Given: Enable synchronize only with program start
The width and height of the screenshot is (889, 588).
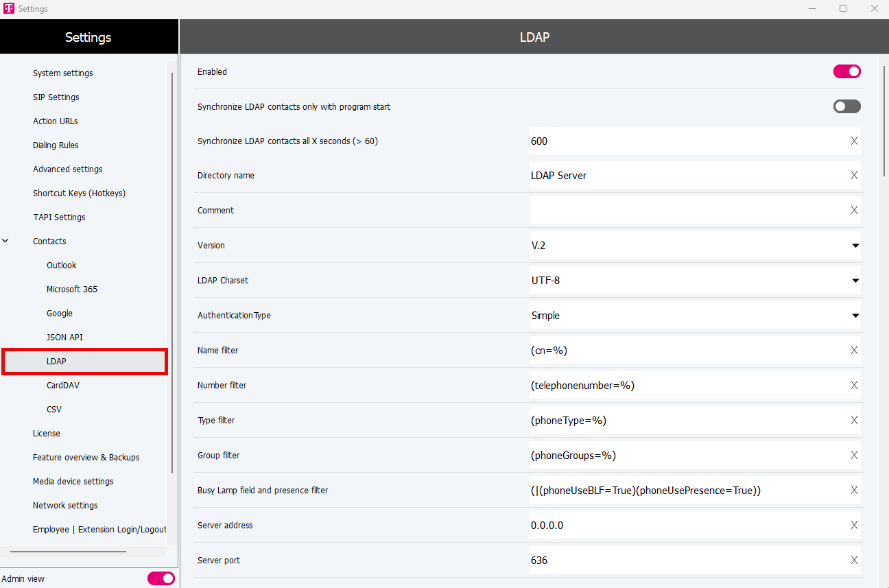Looking at the screenshot, I should [846, 106].
